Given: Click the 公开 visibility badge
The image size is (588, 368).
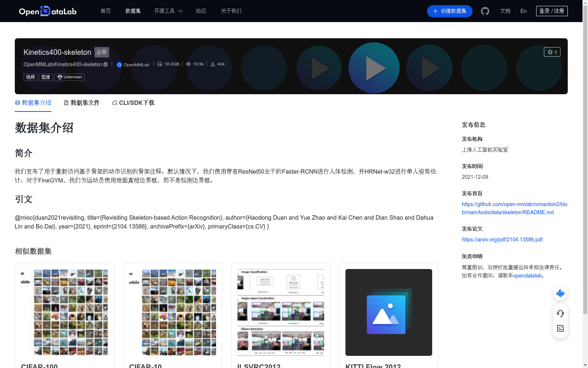Looking at the screenshot, I should [x=102, y=52].
